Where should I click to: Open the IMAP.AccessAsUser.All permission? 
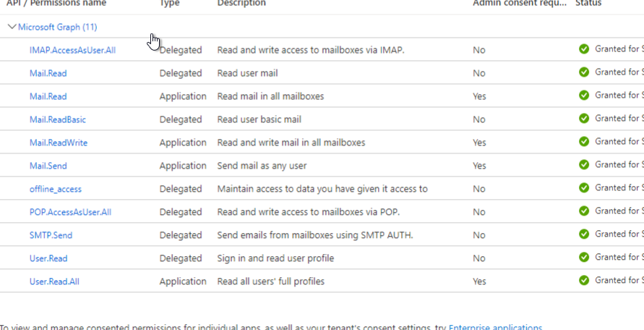[x=73, y=50]
